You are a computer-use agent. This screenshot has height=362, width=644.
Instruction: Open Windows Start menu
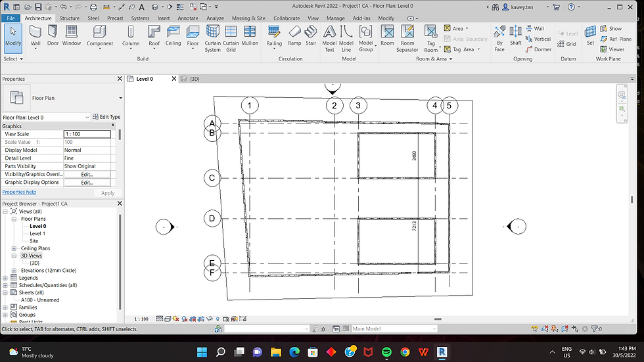click(x=202, y=351)
